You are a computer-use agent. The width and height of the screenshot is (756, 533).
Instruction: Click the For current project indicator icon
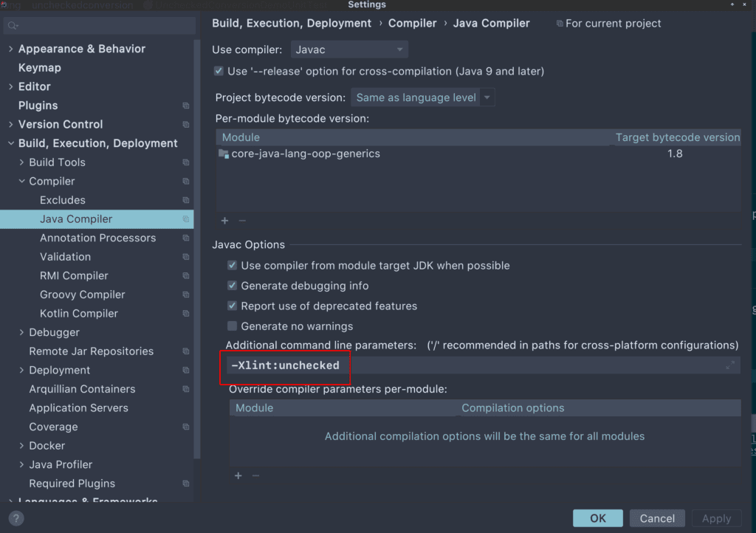pos(560,23)
